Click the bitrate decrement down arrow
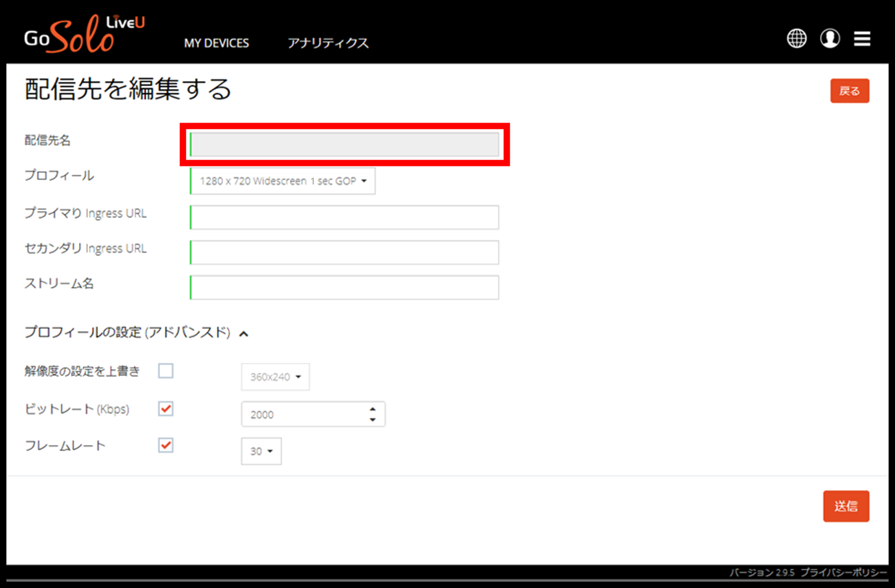Image resolution: width=895 pixels, height=588 pixels. click(372, 420)
